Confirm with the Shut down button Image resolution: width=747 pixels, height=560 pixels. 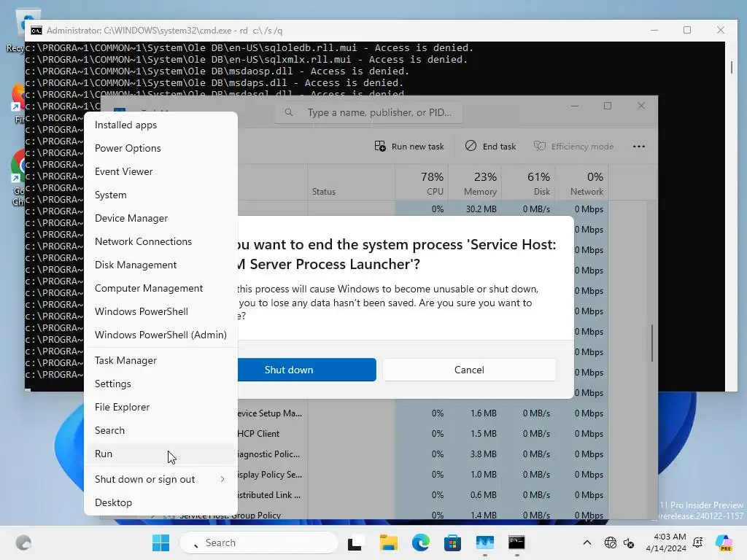307,370
